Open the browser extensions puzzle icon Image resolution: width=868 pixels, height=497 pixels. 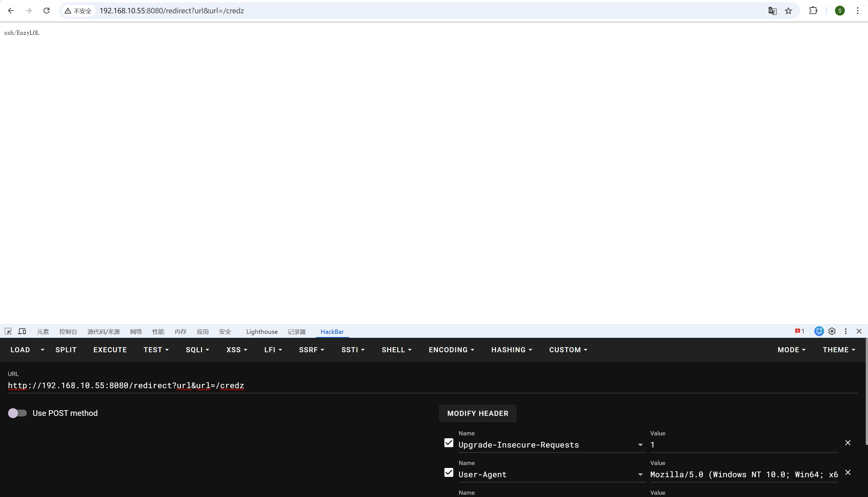[x=813, y=10]
